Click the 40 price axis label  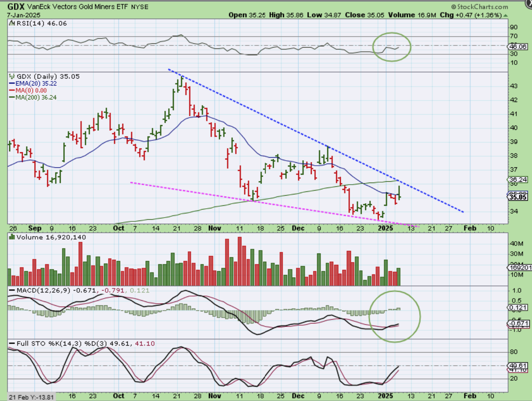click(x=514, y=128)
